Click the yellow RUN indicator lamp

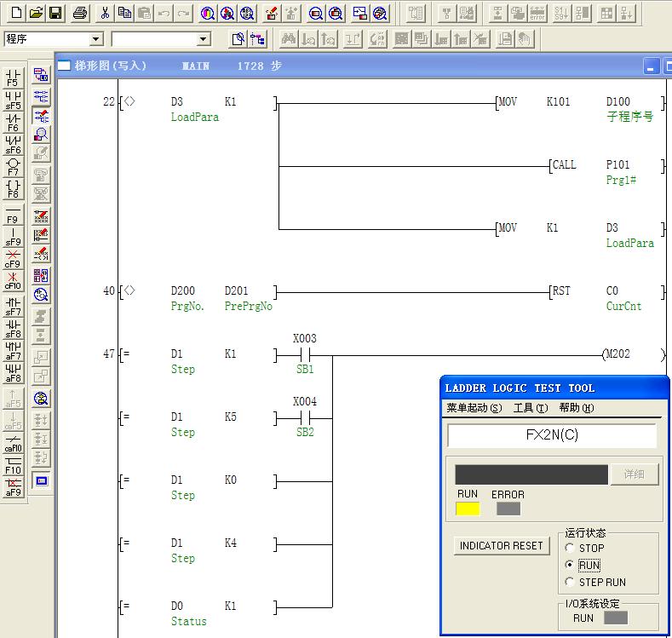point(468,509)
